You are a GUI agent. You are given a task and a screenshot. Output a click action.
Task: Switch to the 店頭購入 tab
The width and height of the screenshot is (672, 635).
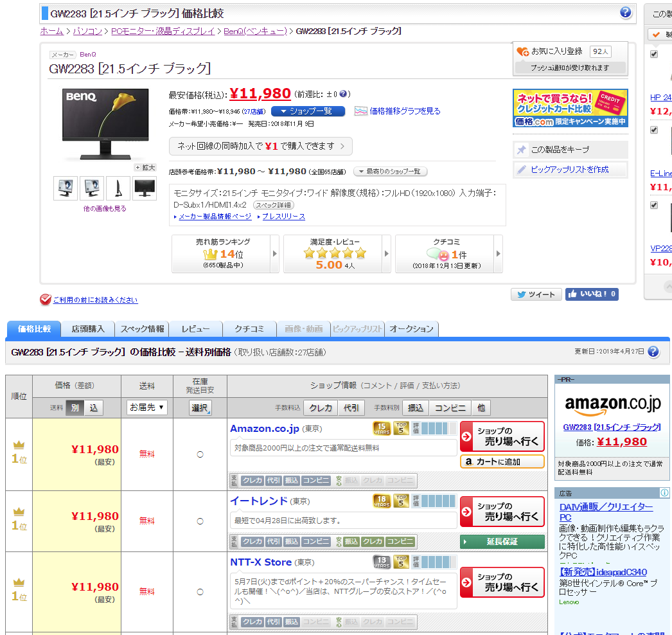coord(88,329)
